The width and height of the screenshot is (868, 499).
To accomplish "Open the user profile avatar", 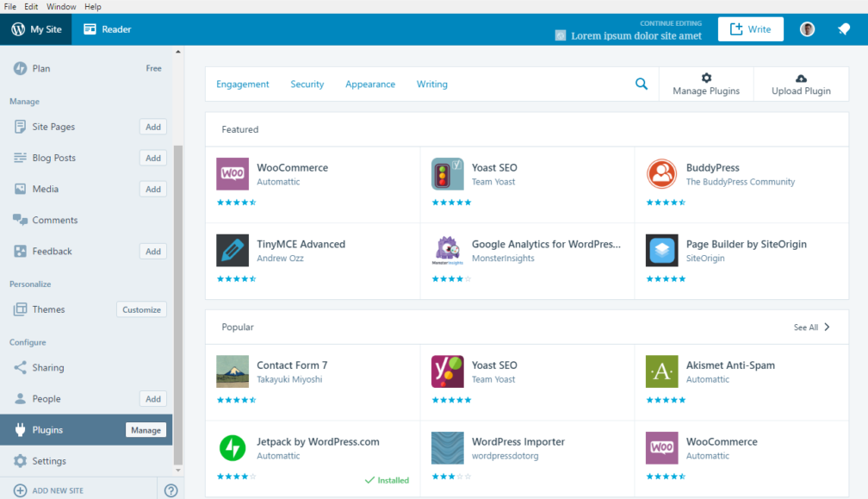I will 807,29.
